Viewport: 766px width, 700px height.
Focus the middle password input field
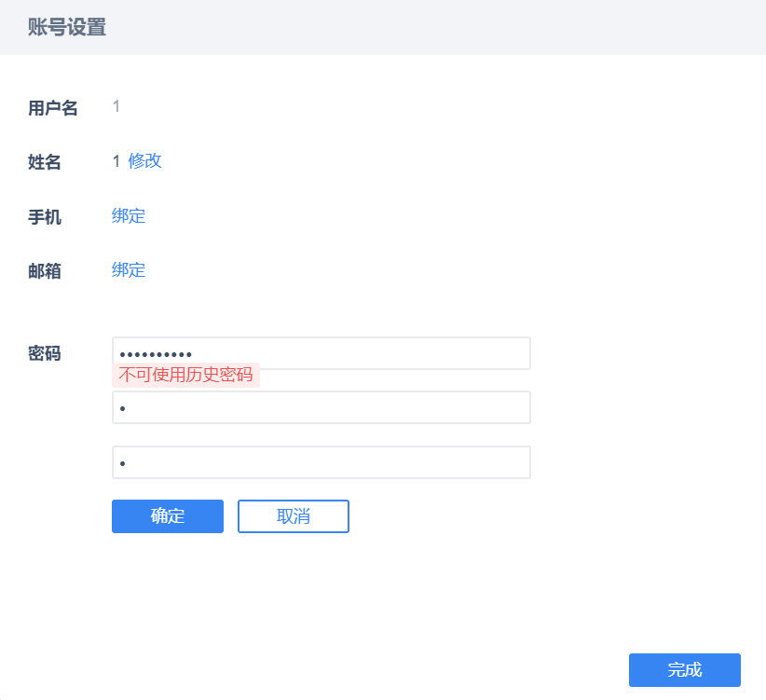321,407
